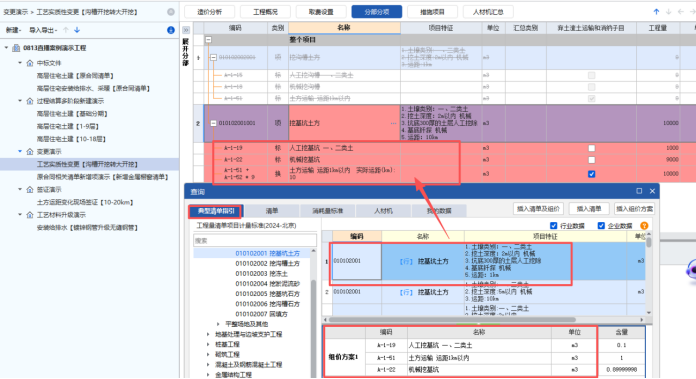Toggle the 企业数据 checkbox
The width and height of the screenshot is (696, 379).
pyautogui.click(x=601, y=226)
